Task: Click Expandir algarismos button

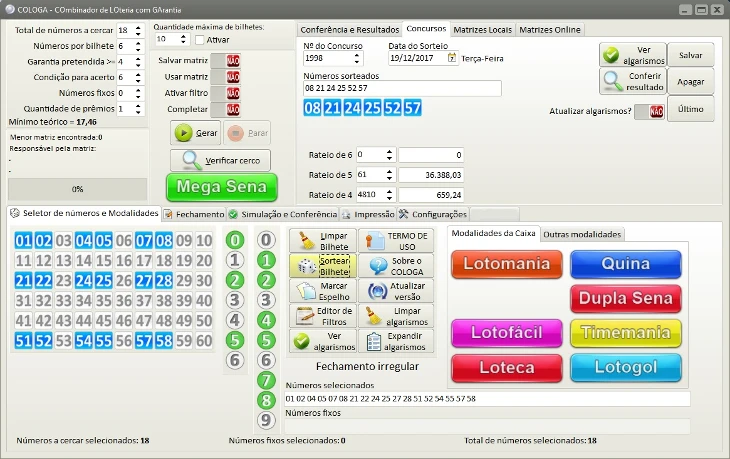Action: coord(396,341)
